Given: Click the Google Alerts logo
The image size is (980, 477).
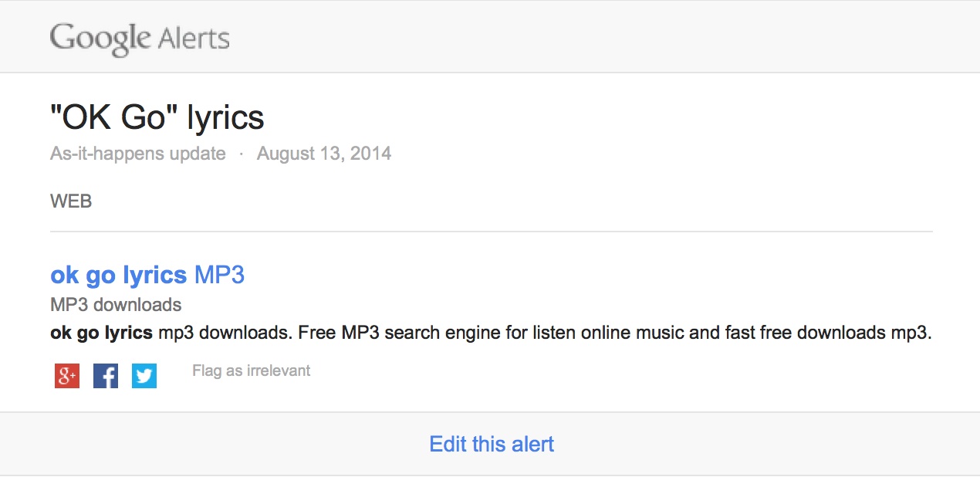Looking at the screenshot, I should click(x=140, y=39).
